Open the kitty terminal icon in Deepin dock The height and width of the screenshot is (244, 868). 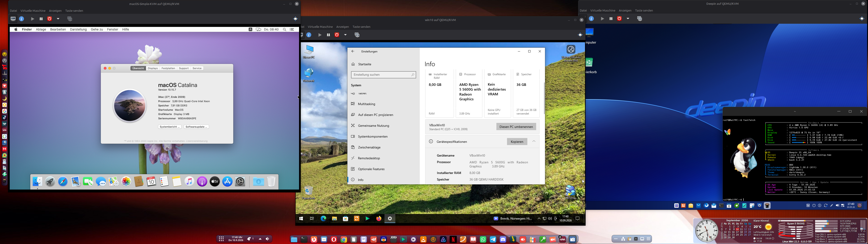pos(767,206)
